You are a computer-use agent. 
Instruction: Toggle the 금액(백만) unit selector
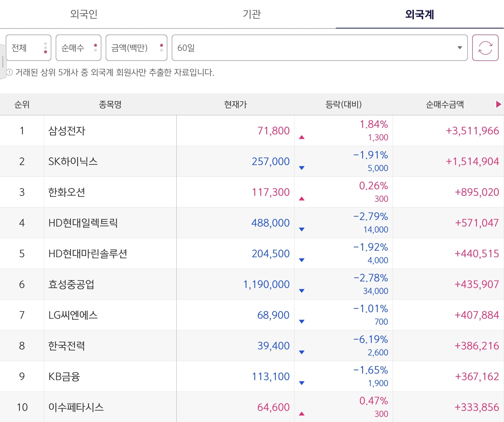coord(136,48)
